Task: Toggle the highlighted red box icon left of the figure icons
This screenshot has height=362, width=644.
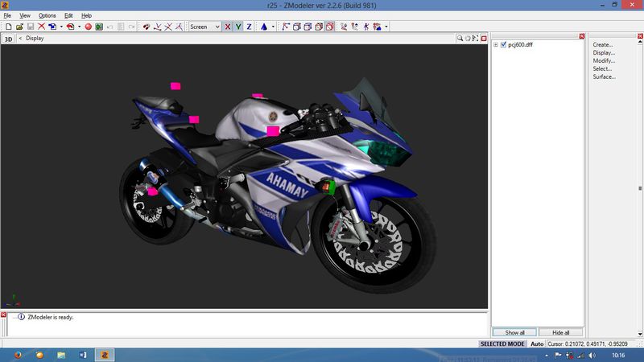Action: click(330, 27)
